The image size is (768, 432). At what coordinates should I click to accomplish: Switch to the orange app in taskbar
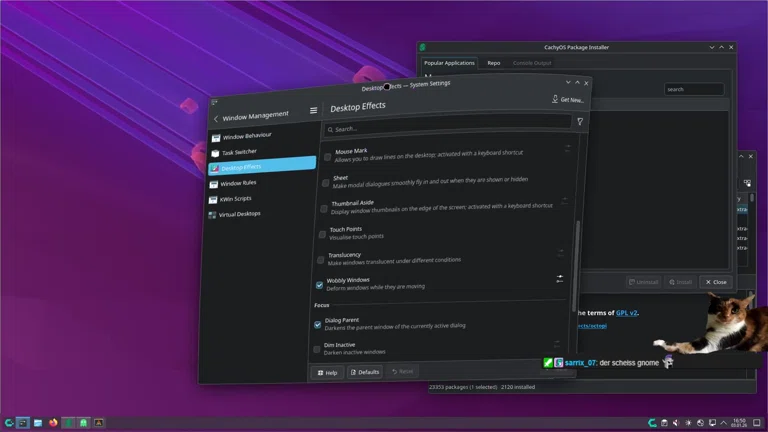[98, 423]
